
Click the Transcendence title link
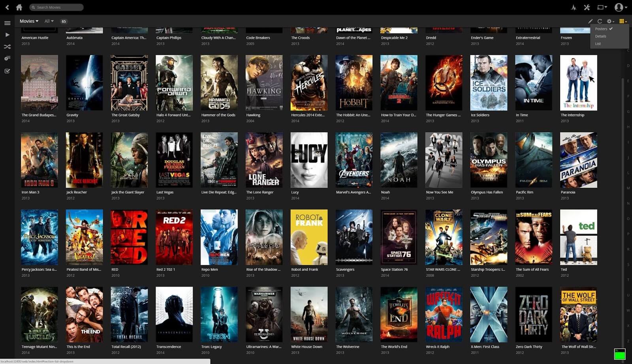(169, 347)
